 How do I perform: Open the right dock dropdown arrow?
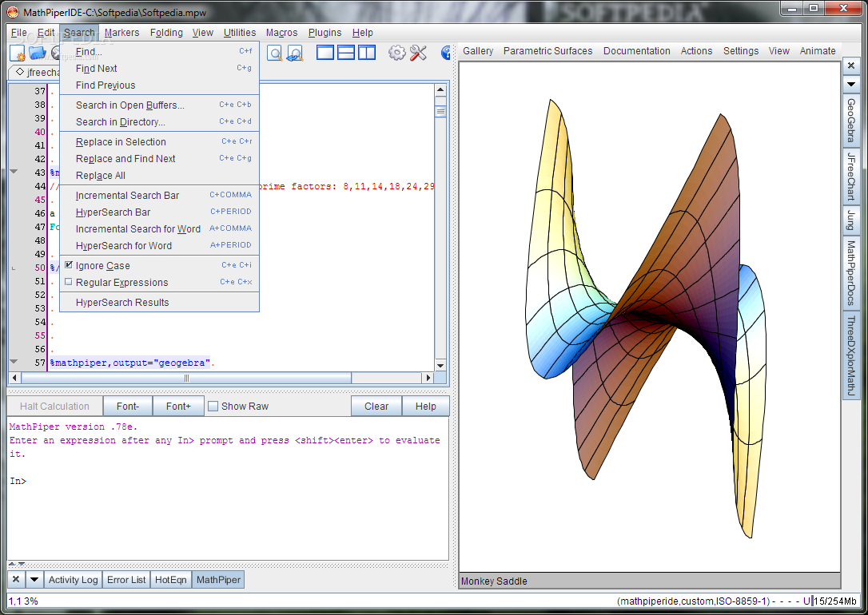(x=851, y=85)
